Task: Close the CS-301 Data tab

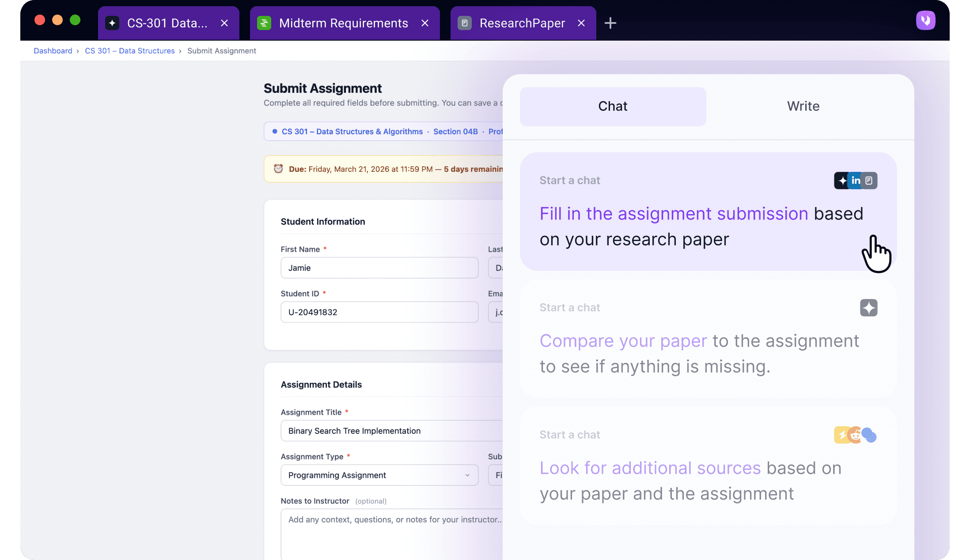Action: 224,23
